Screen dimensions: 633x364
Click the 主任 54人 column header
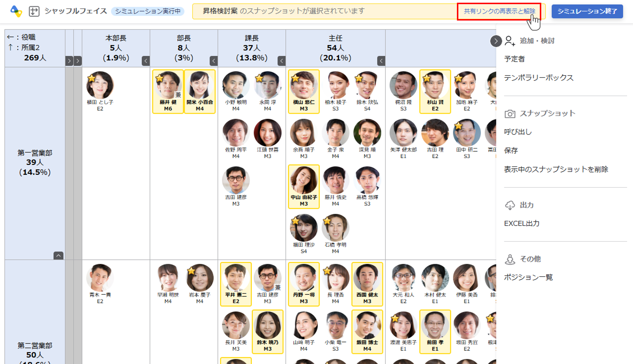335,48
